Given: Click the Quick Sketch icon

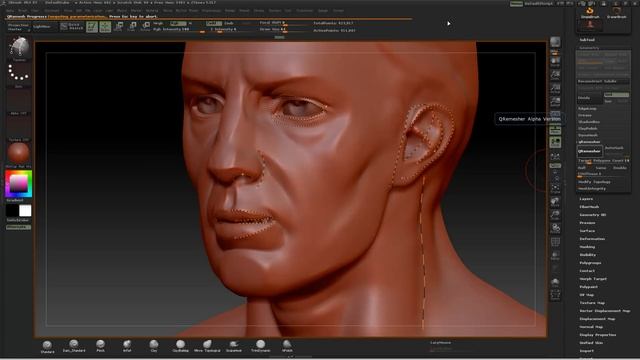Looking at the screenshot, I should point(72,26).
